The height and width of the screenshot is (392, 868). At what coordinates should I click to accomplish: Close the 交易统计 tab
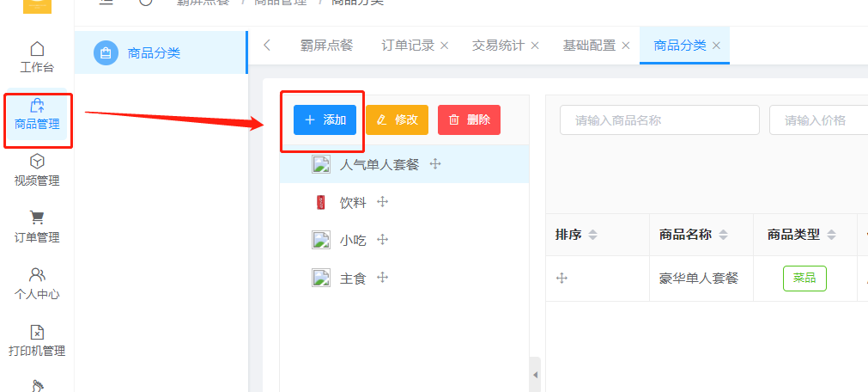click(x=535, y=46)
